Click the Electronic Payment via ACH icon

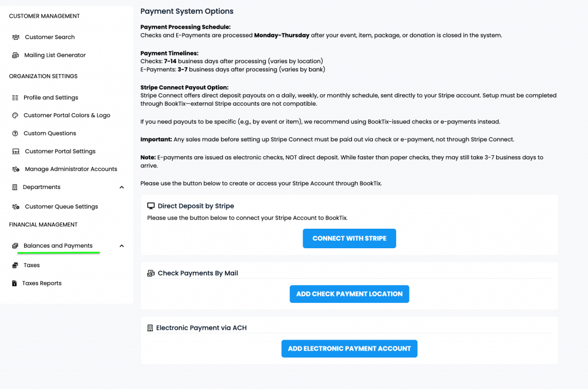click(x=150, y=328)
